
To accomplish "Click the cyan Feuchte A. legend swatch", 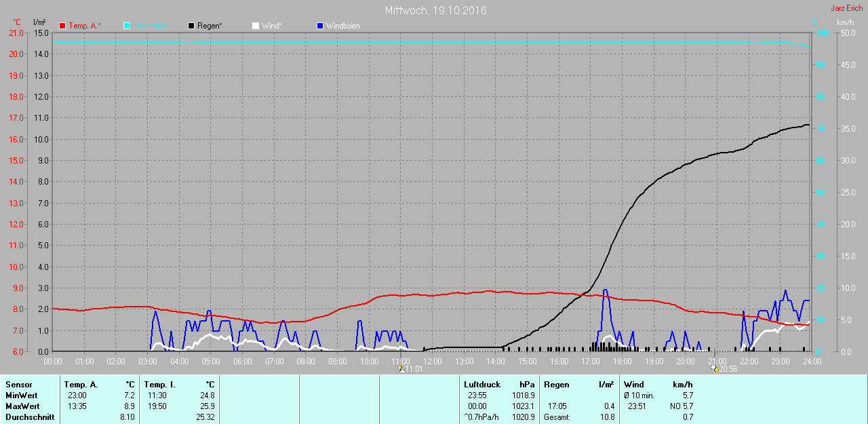I will click(127, 26).
